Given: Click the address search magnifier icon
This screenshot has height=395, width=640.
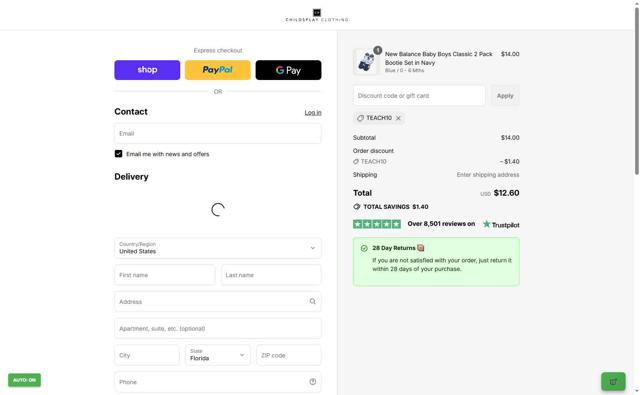Looking at the screenshot, I should pyautogui.click(x=313, y=302).
